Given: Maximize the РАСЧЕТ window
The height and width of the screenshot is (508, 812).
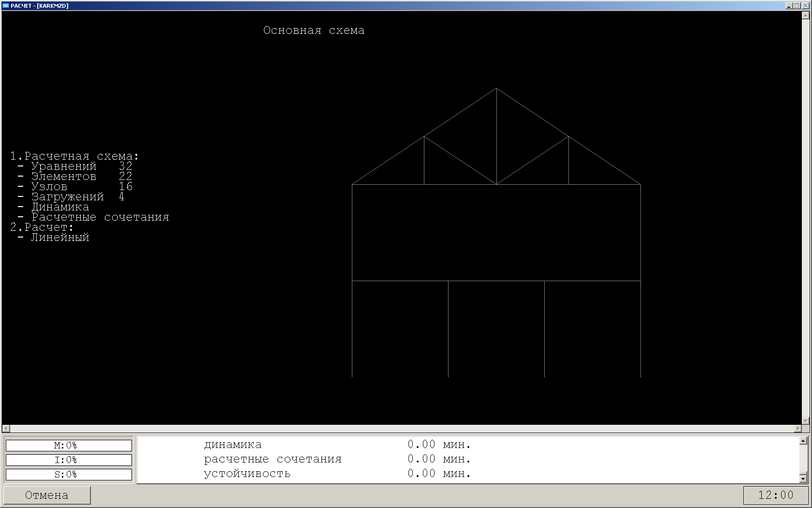Looking at the screenshot, I should click(x=797, y=6).
